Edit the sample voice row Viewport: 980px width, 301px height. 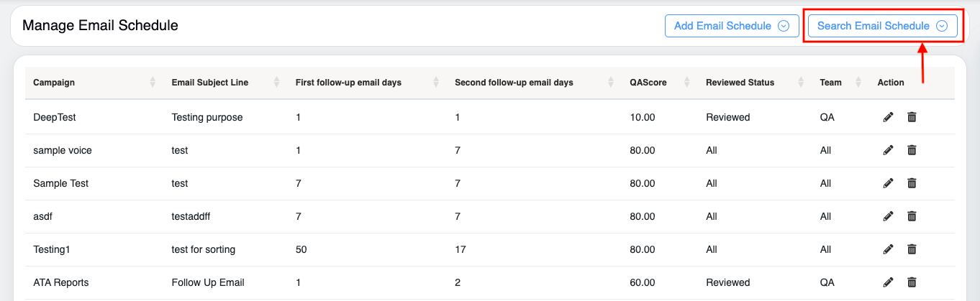pyautogui.click(x=888, y=150)
